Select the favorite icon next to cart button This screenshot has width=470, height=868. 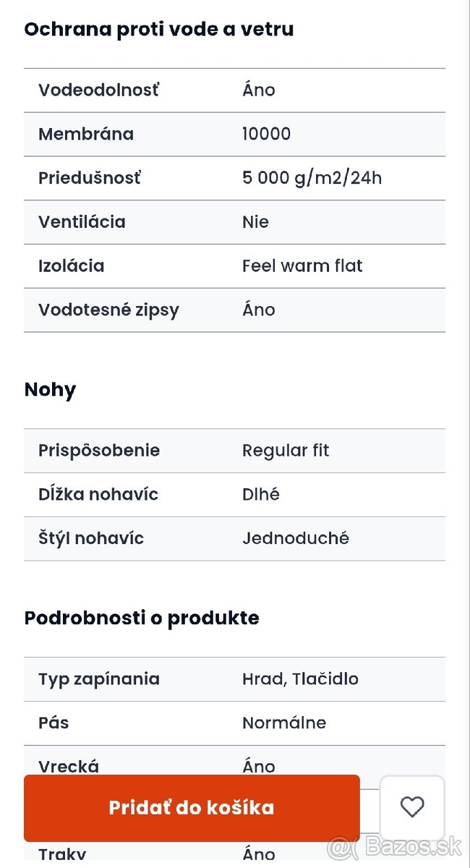point(413,808)
